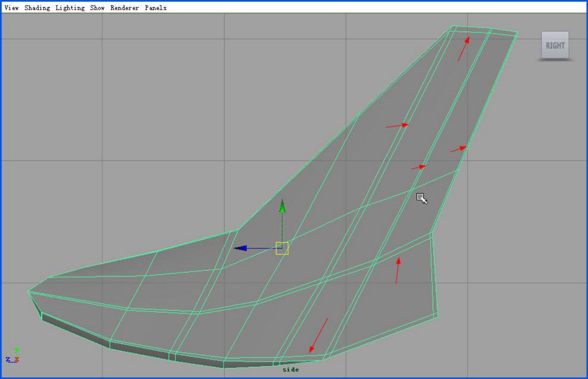Open the Lighting menu
Screen dimensions: 588x379
pos(70,8)
